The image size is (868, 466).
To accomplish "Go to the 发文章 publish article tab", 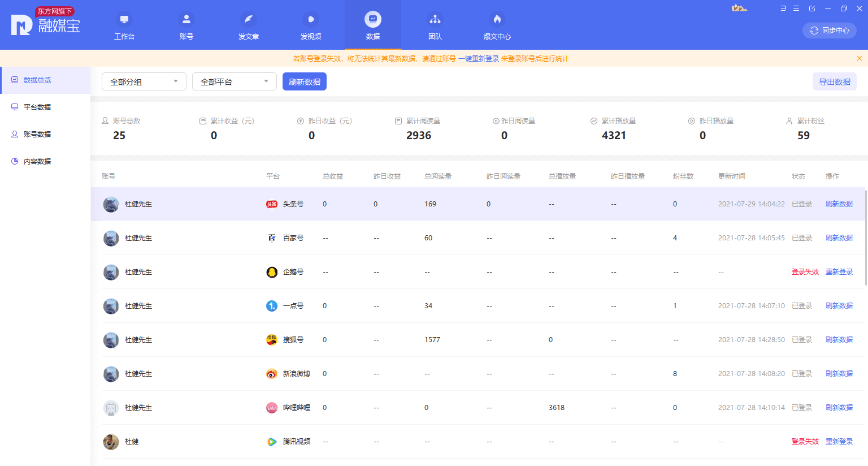I will tap(248, 26).
